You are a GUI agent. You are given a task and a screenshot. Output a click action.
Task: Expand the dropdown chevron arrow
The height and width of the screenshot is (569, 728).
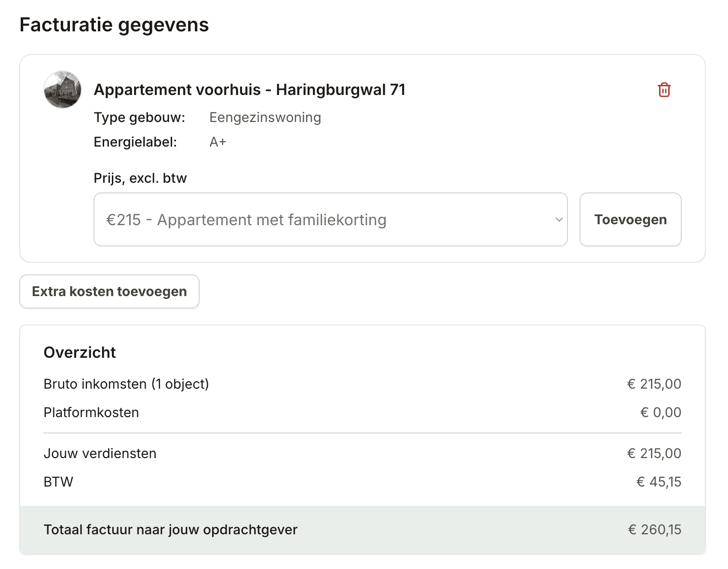coord(559,219)
